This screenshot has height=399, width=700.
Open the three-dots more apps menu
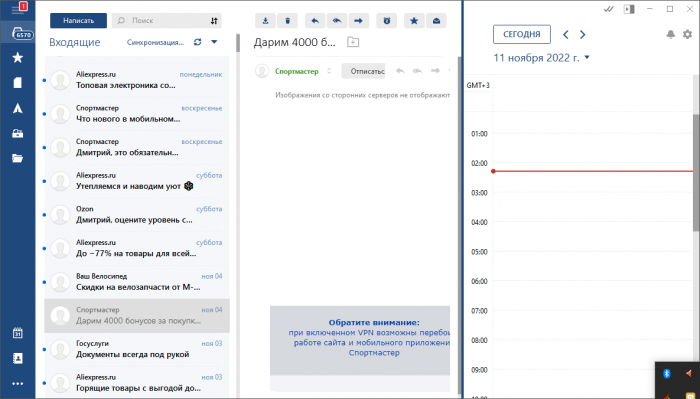[x=18, y=384]
